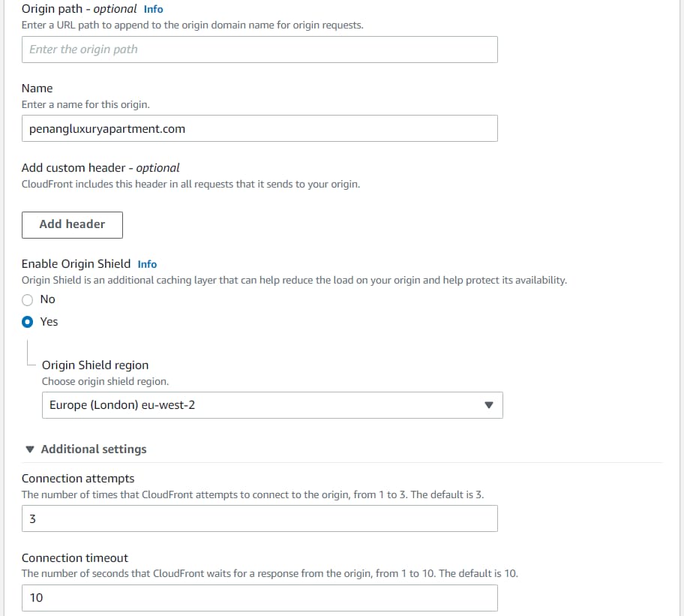Screen dimensions: 684x616
Task: Click the Additional settings heading text
Action: 94,449
